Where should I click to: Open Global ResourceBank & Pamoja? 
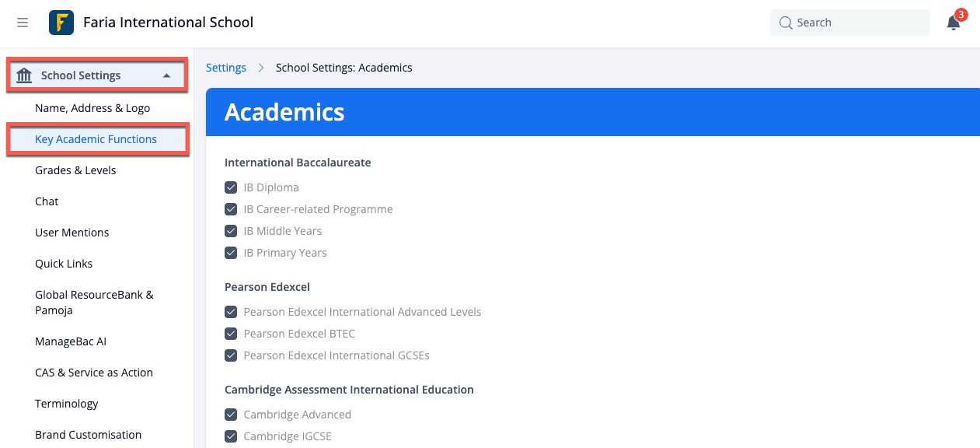[x=94, y=303]
